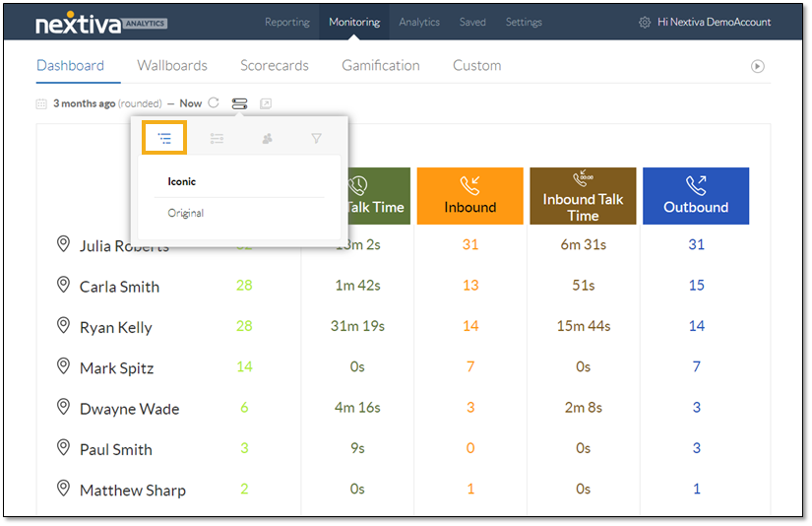Click the Inbound Talk Time phone icon
Image resolution: width=812 pixels, height=526 pixels.
coord(583,178)
